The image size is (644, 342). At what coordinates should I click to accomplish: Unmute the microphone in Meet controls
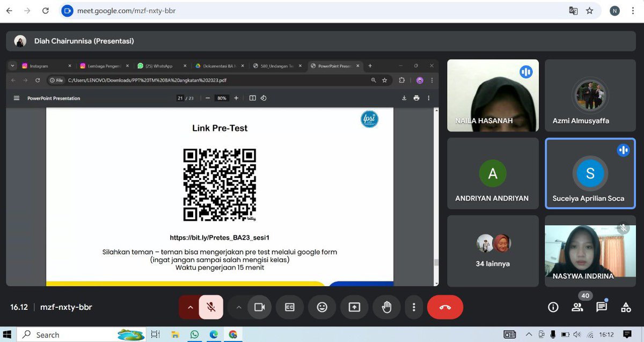211,307
